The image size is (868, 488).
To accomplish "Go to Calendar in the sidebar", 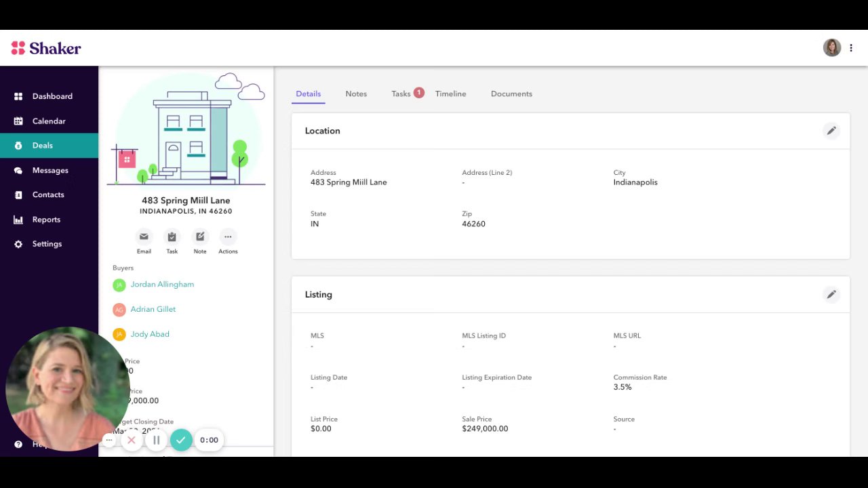I will pyautogui.click(x=49, y=121).
